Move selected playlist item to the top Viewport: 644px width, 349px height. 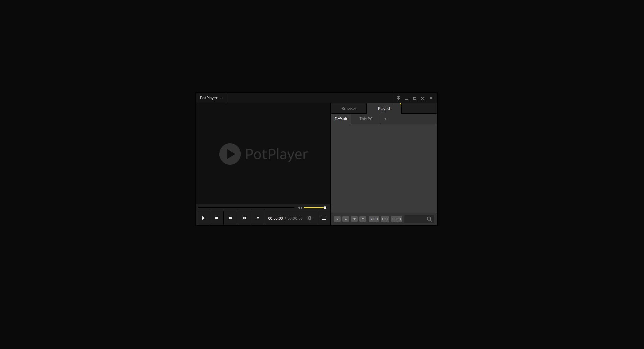click(x=337, y=219)
